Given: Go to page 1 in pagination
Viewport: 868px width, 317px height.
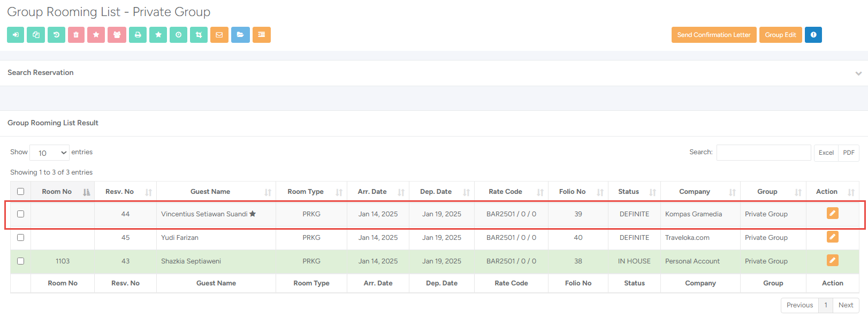Looking at the screenshot, I should click(x=826, y=305).
